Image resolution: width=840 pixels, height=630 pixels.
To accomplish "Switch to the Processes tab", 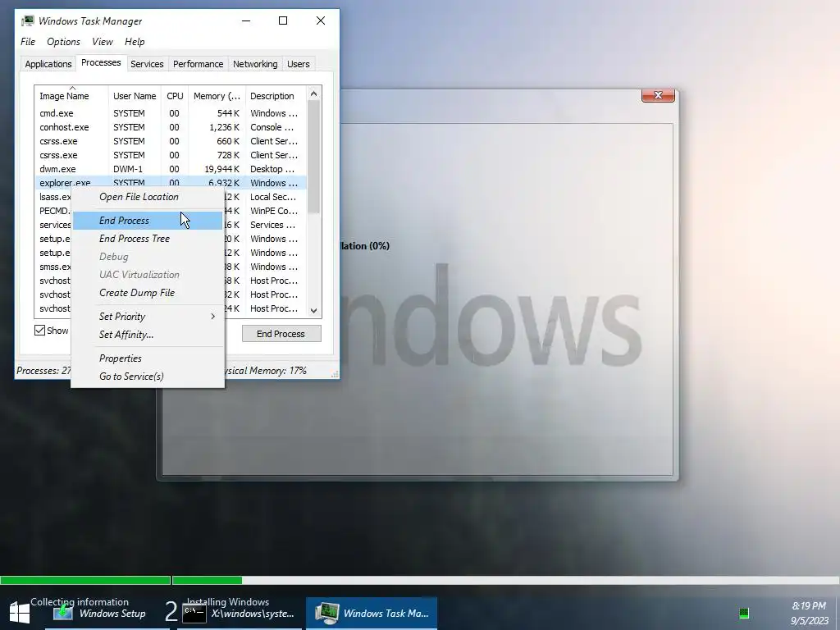I will click(x=101, y=62).
